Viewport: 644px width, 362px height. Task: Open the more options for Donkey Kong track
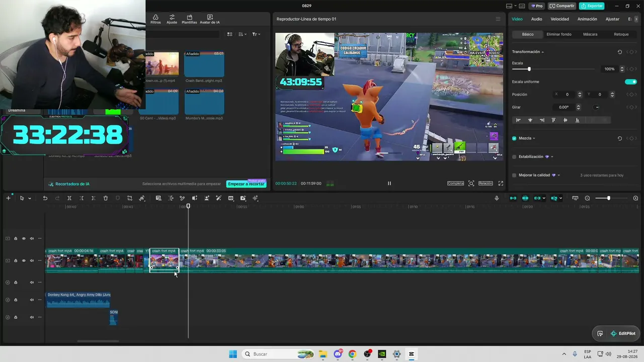[x=40, y=300]
